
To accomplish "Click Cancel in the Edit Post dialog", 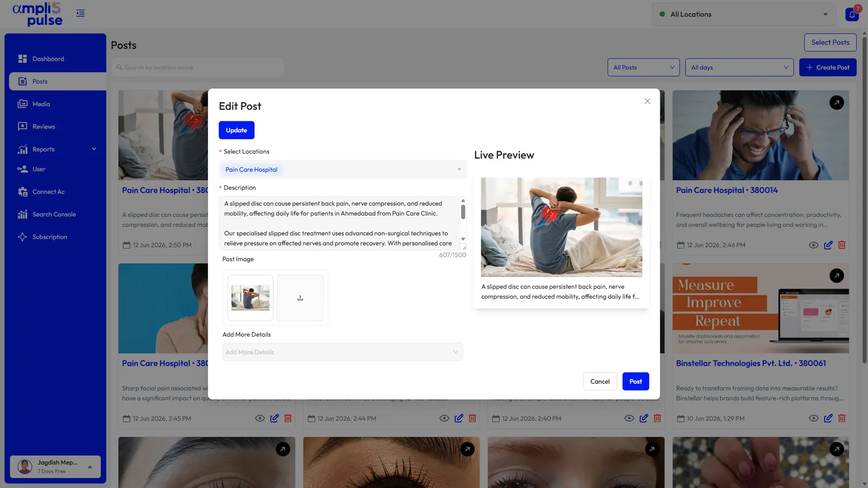I will [x=600, y=382].
